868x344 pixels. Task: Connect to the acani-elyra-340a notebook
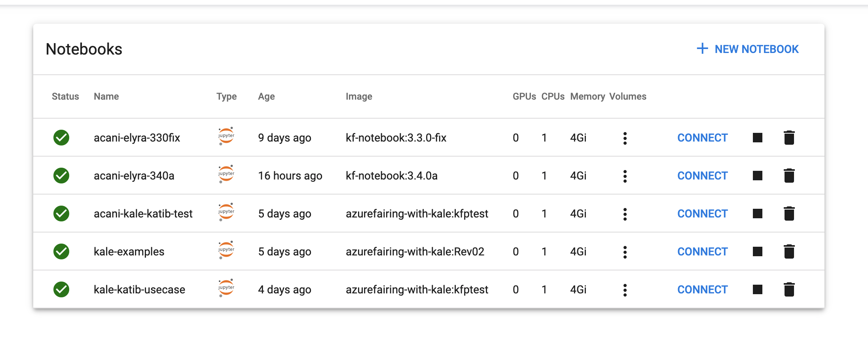coord(702,176)
